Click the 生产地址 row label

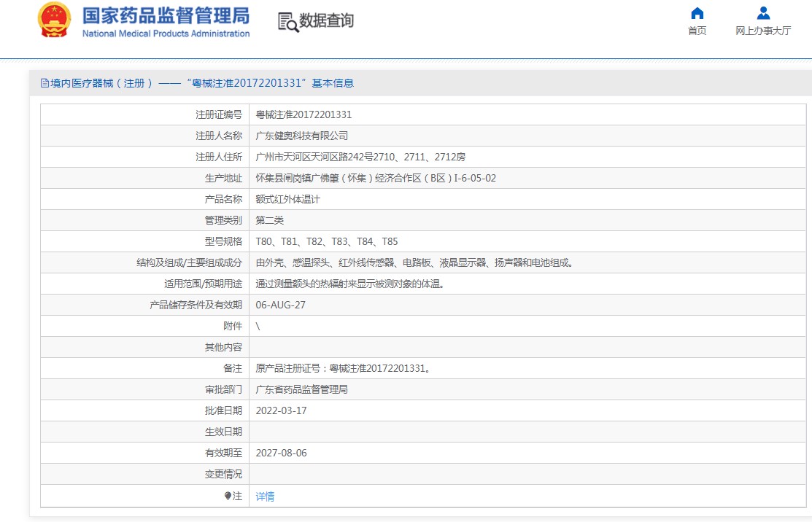(x=224, y=178)
